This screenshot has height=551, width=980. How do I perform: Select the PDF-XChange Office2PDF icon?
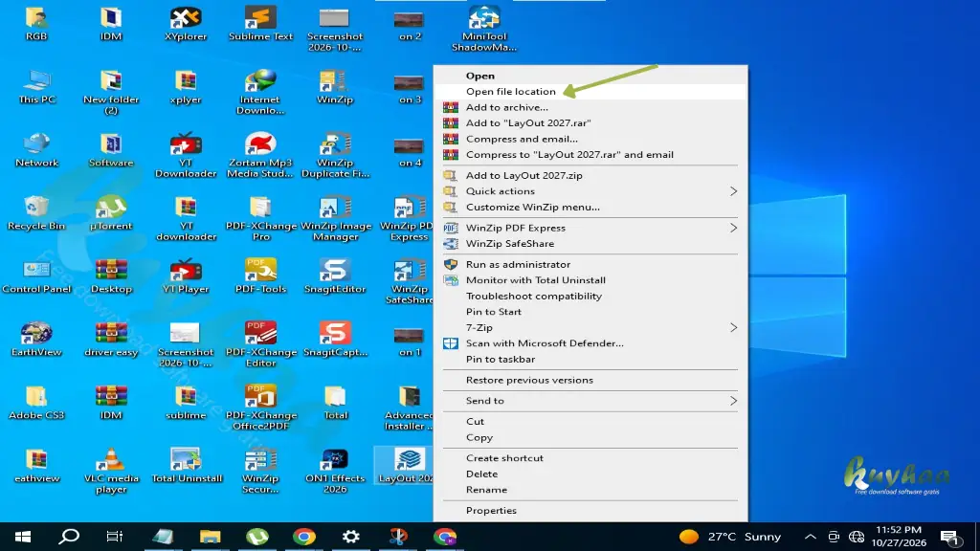point(260,408)
